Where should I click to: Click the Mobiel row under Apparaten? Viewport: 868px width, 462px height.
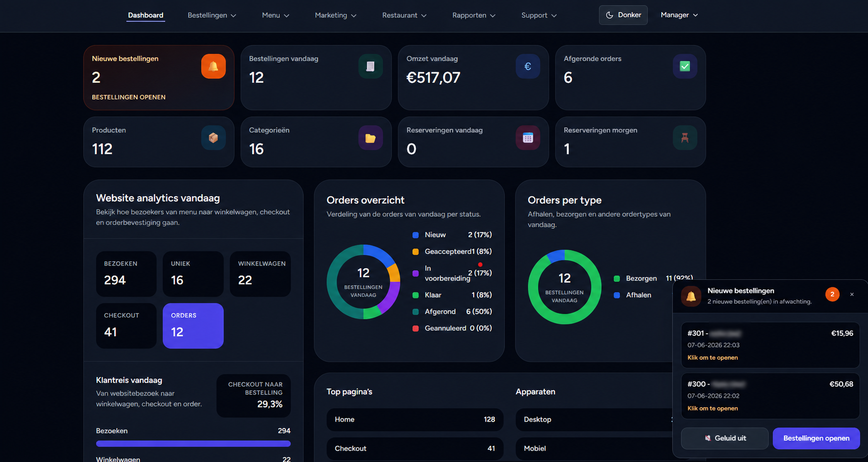594,448
